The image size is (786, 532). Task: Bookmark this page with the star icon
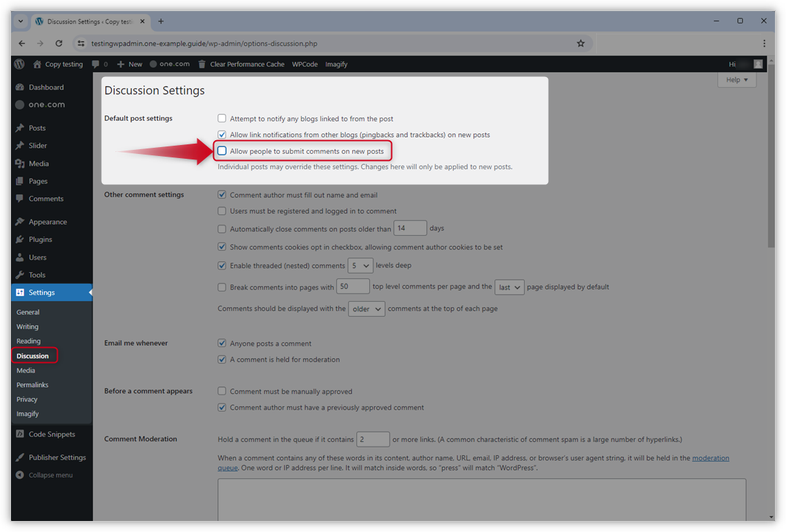(x=580, y=43)
